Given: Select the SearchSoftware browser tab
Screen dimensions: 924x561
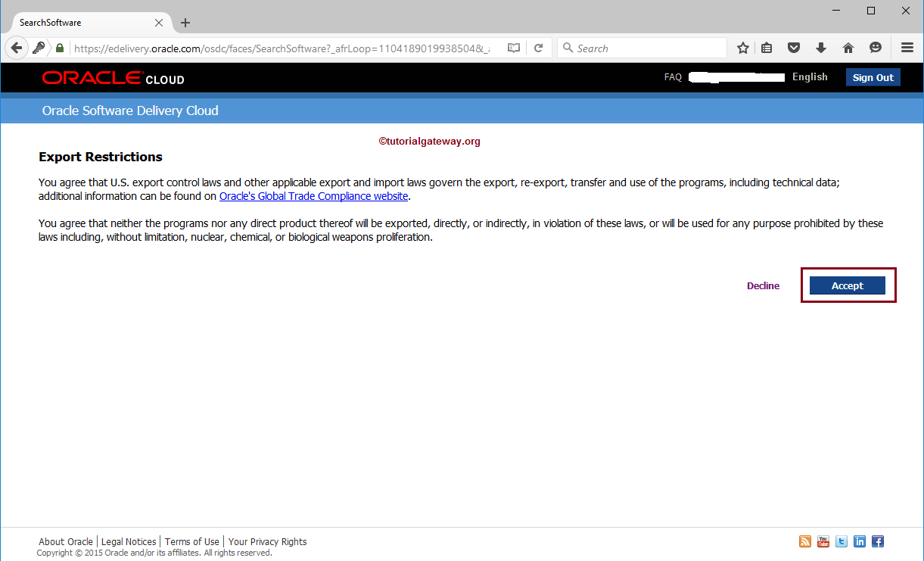Looking at the screenshot, I should (x=91, y=23).
